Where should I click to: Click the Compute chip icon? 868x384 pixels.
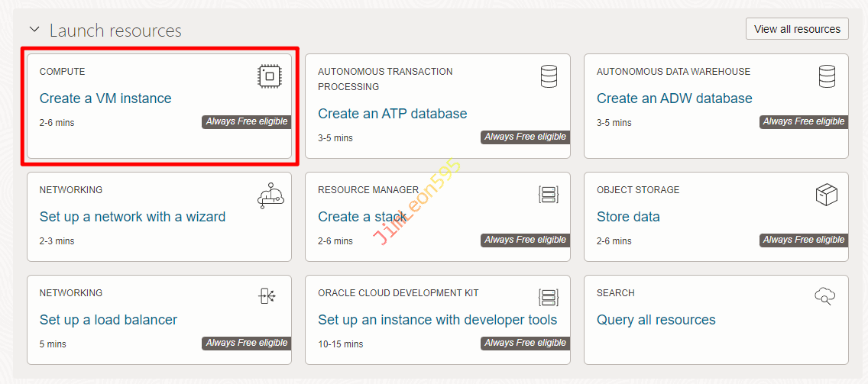point(270,76)
